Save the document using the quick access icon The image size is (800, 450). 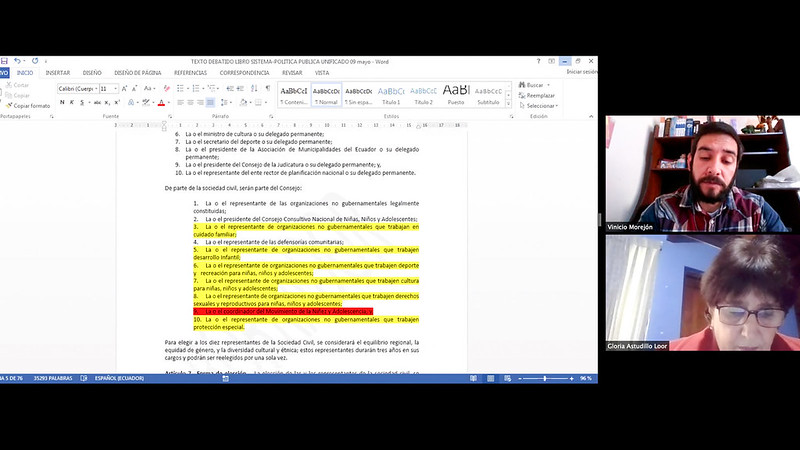pyautogui.click(x=4, y=61)
